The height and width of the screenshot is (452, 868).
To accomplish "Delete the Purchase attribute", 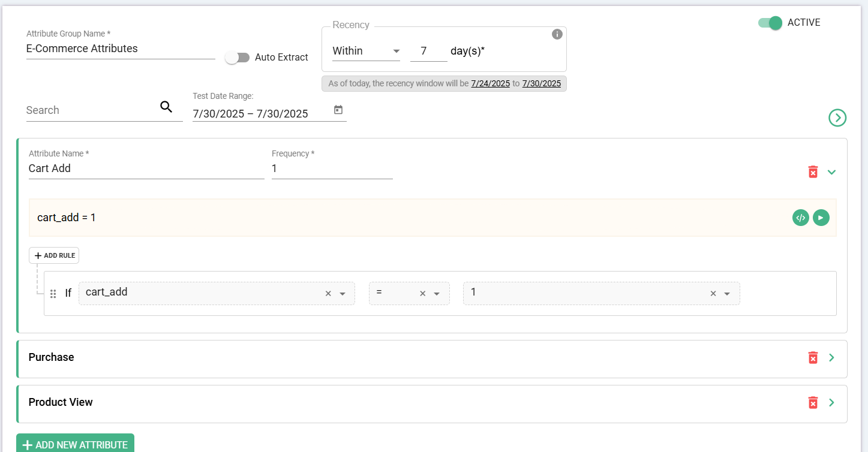I will click(813, 357).
